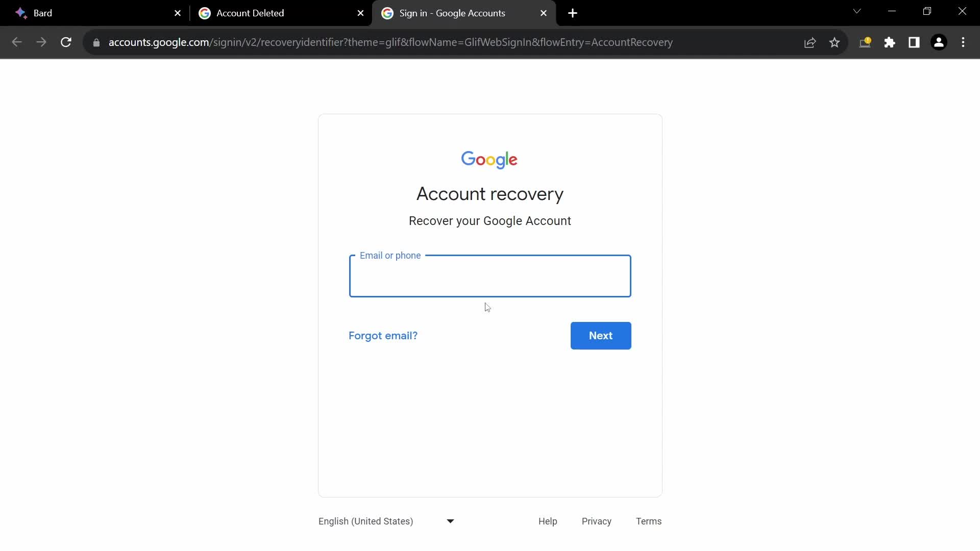Viewport: 980px width, 551px height.
Task: Switch to Account Deleted tab
Action: [250, 13]
